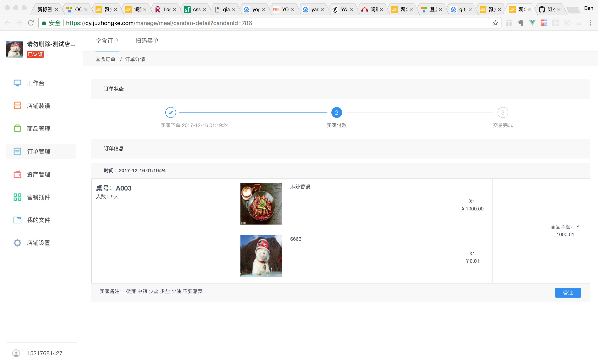The width and height of the screenshot is (598, 364).
Task: Click step 2 买家付款 circle
Action: [337, 112]
